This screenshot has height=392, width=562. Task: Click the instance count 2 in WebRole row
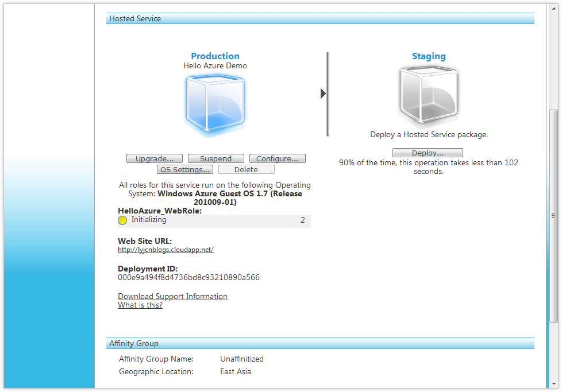[303, 220]
